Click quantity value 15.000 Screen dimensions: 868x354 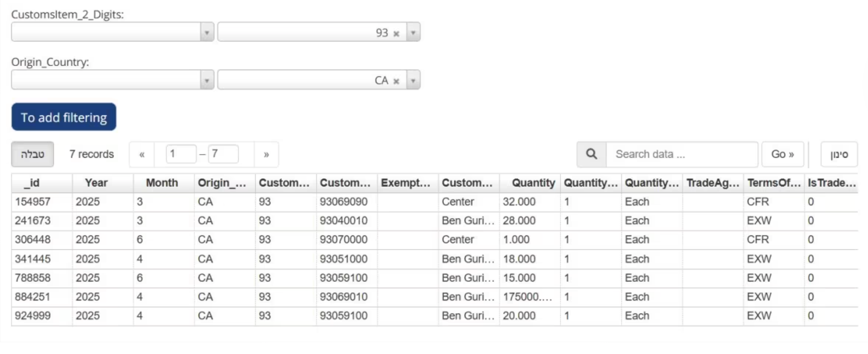[x=519, y=278]
